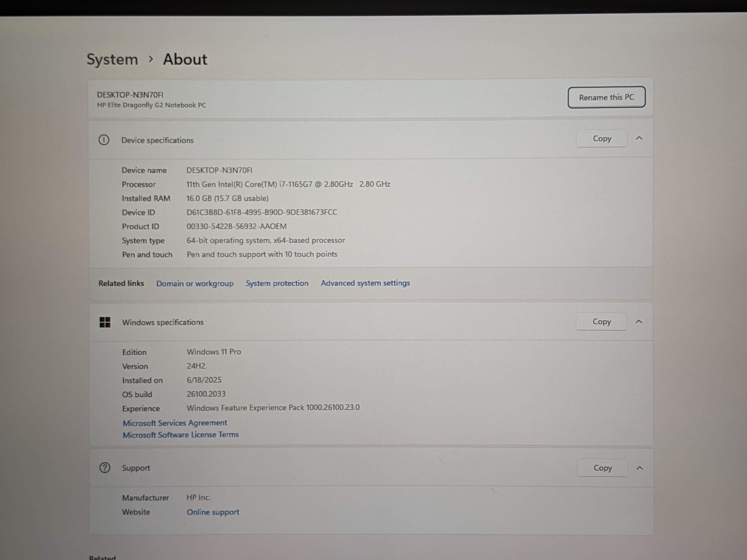Viewport: 747px width, 560px height.
Task: Collapse the Device specifications section
Action: tap(639, 138)
